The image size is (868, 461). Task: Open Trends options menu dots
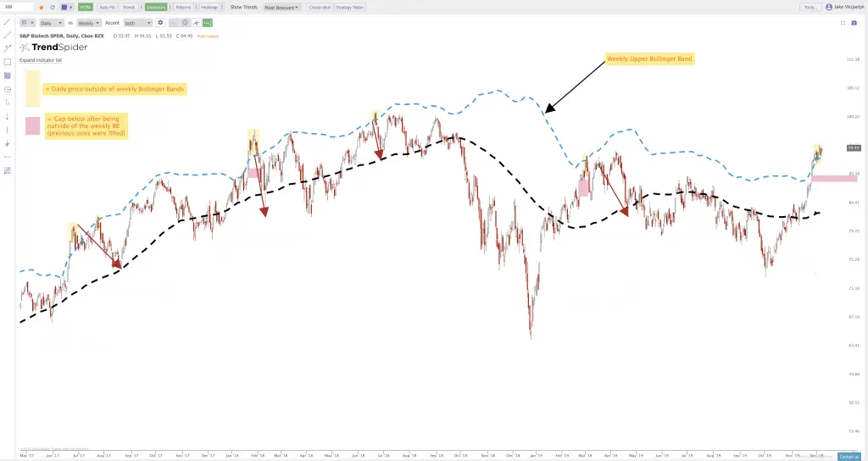(141, 7)
